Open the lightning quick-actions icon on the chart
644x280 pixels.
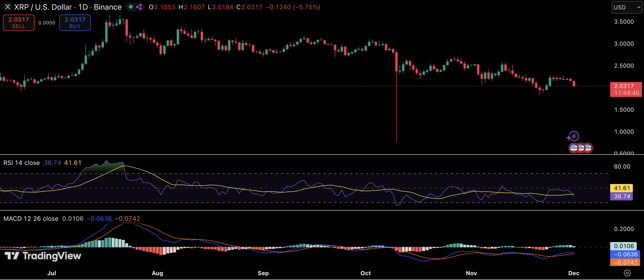(x=574, y=136)
